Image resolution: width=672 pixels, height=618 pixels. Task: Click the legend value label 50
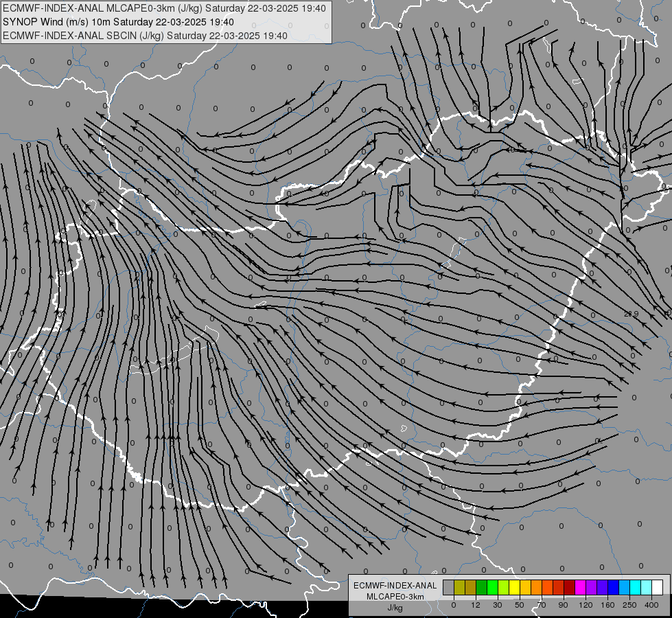(520, 605)
